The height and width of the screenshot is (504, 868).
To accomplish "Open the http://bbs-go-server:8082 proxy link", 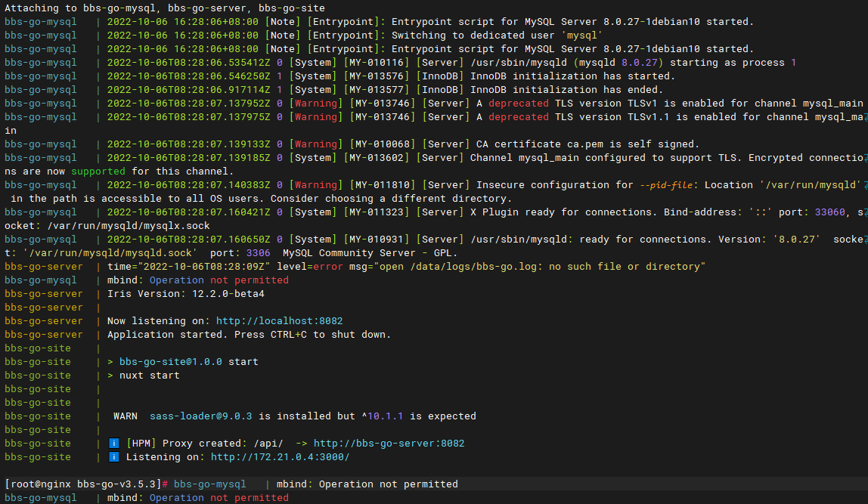I will tap(389, 443).
